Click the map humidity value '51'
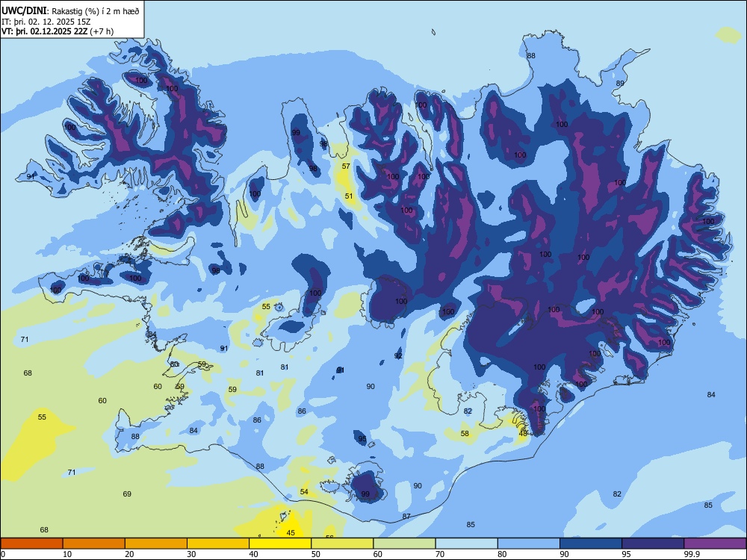This screenshot has height=560, width=747. click(349, 196)
